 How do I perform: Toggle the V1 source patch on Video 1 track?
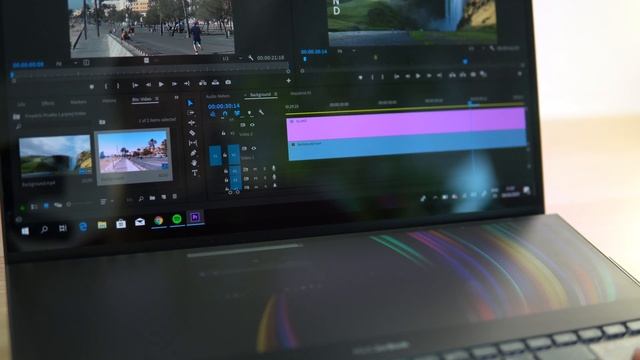(x=215, y=156)
